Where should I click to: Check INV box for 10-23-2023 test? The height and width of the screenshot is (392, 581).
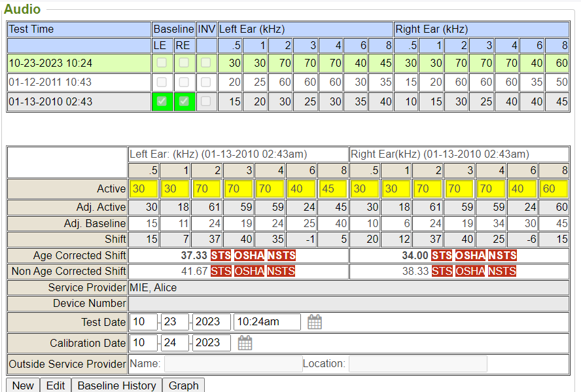pyautogui.click(x=206, y=63)
